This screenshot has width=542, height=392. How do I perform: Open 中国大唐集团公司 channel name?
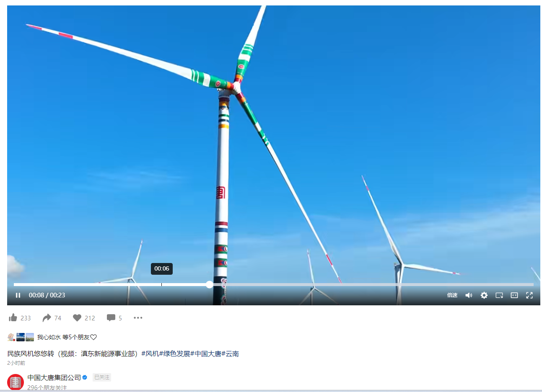54,378
